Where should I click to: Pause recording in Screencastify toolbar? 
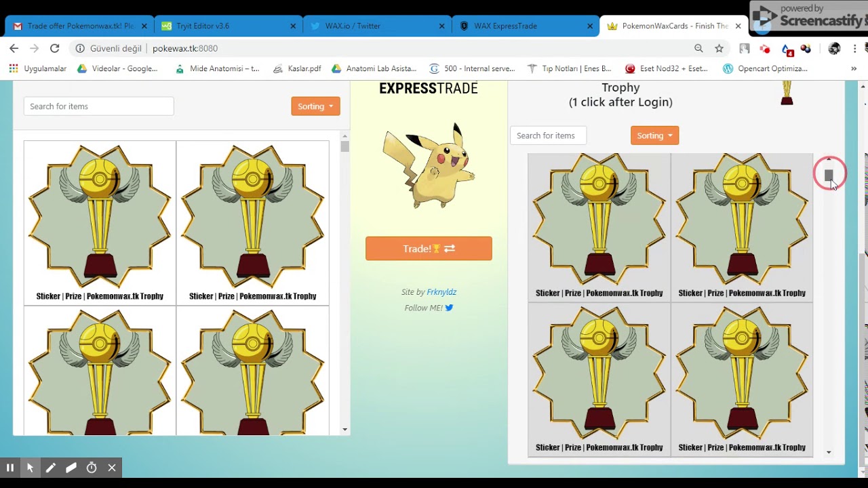(x=10, y=468)
